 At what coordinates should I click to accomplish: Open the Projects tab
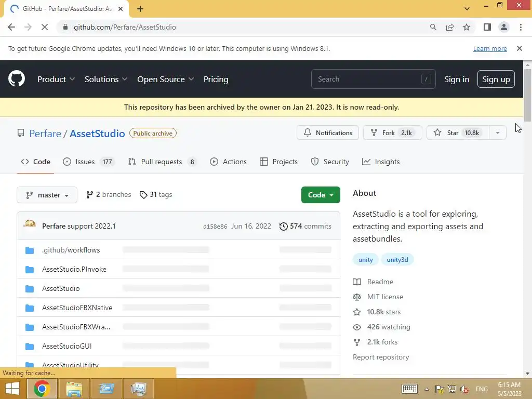tap(278, 162)
